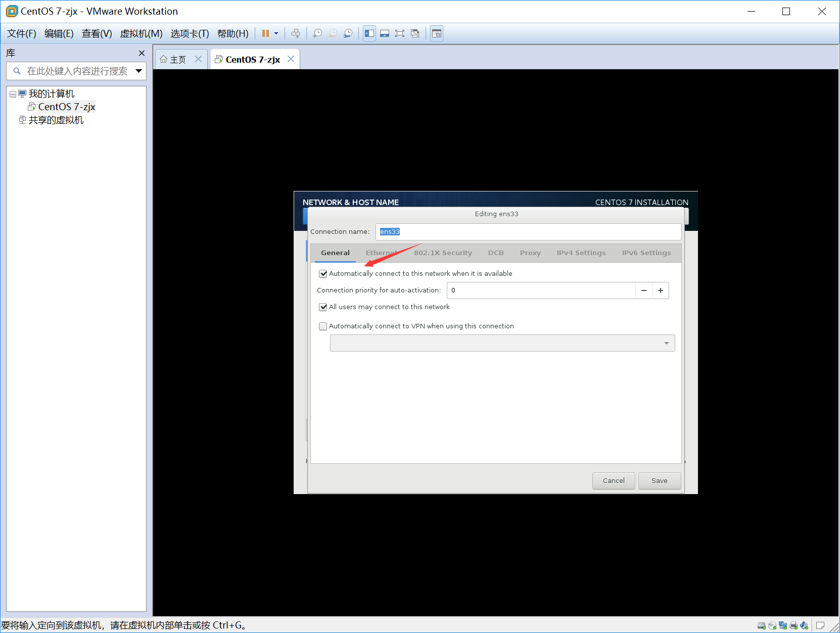This screenshot has height=633, width=840.
Task: Pause the virtual machine
Action: click(x=265, y=33)
